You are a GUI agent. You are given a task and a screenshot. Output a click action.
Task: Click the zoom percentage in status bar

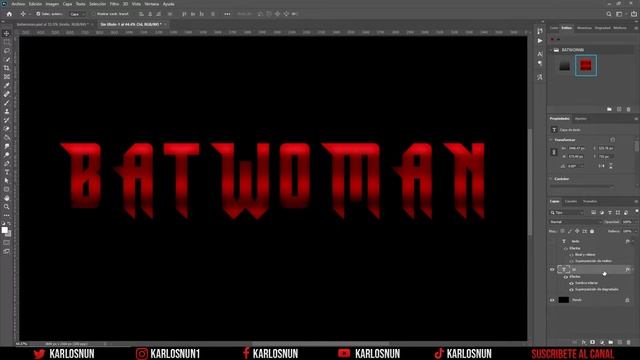21,344
